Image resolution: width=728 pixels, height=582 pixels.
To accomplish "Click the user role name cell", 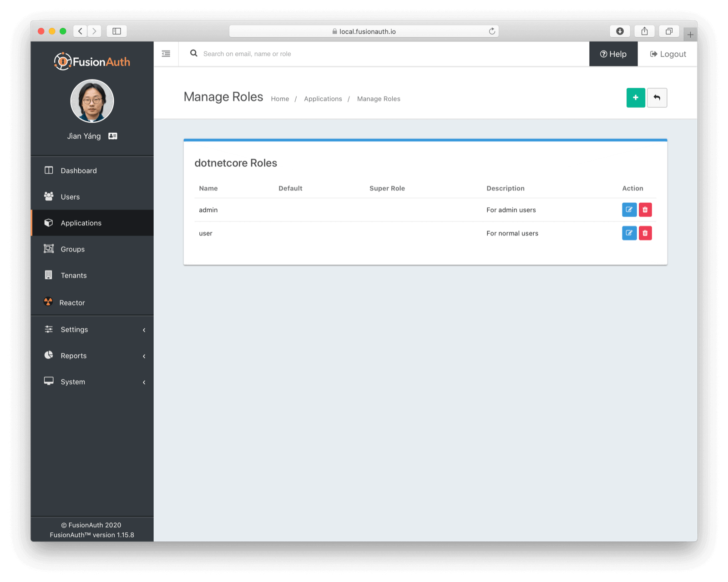I will point(206,233).
